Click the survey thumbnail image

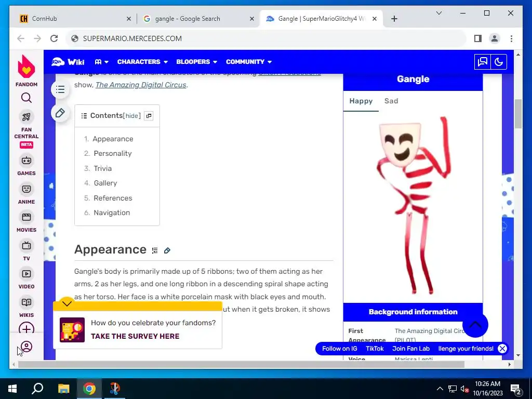[72, 330]
